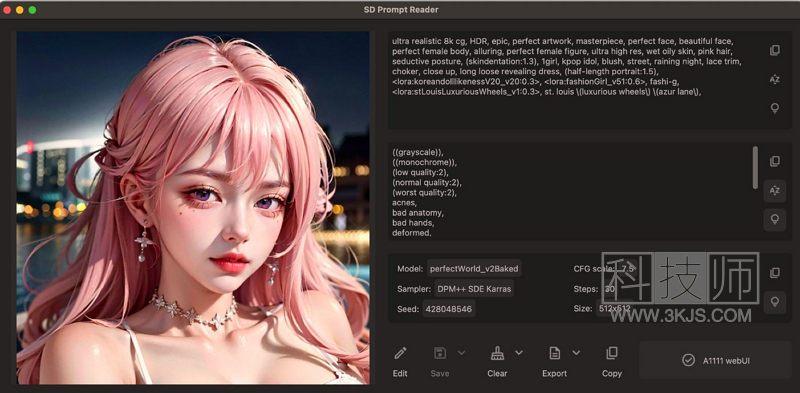This screenshot has height=393, width=800.
Task: Close the SD Prompt Reader window
Action: coord(7,10)
